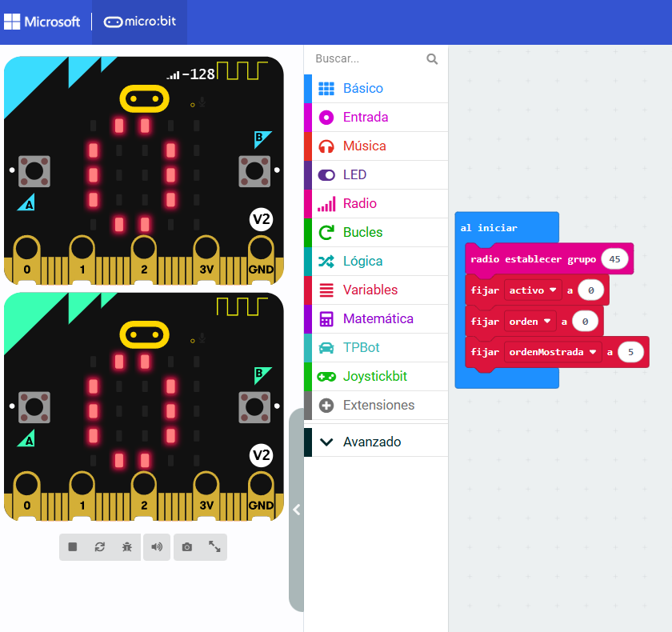Touch the logo on the top micro:bit

pyautogui.click(x=145, y=99)
